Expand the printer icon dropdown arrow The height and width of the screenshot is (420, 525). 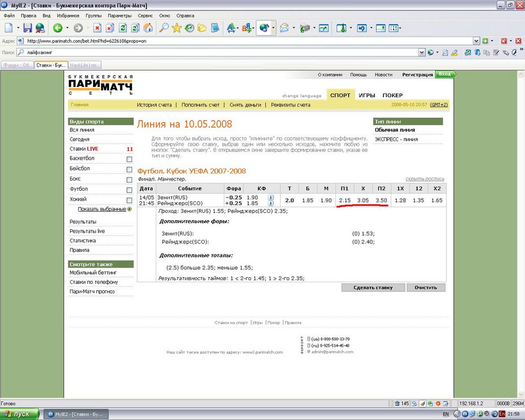(x=314, y=28)
